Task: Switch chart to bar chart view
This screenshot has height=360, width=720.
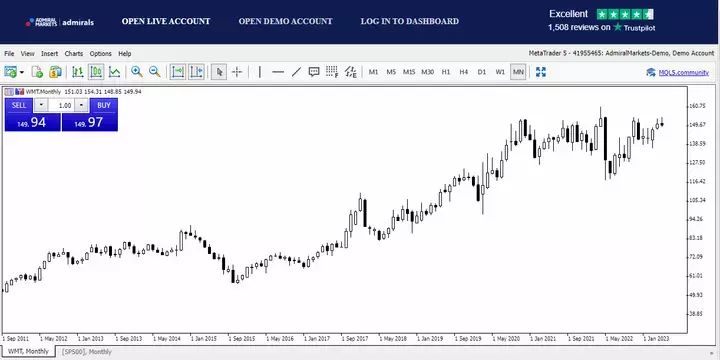Action: (78, 72)
